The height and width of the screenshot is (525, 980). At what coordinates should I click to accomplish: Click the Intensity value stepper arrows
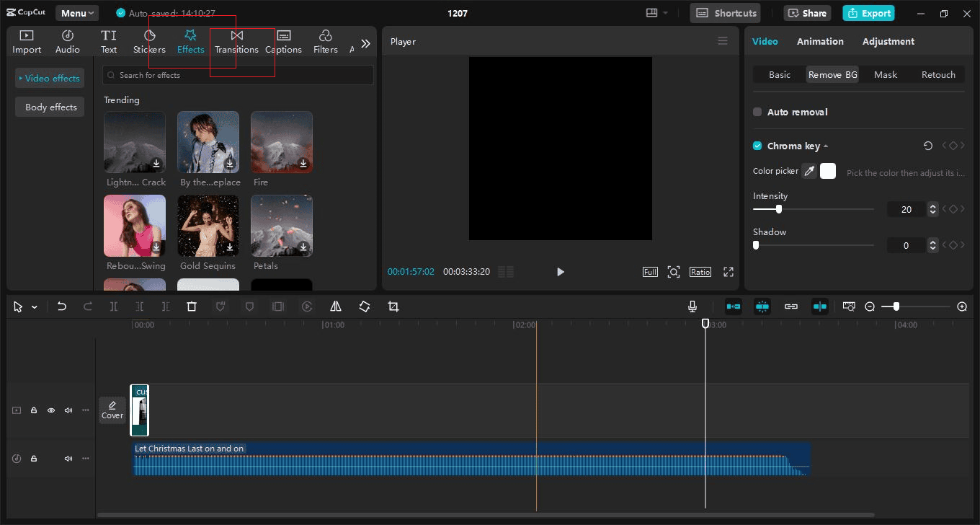[933, 209]
